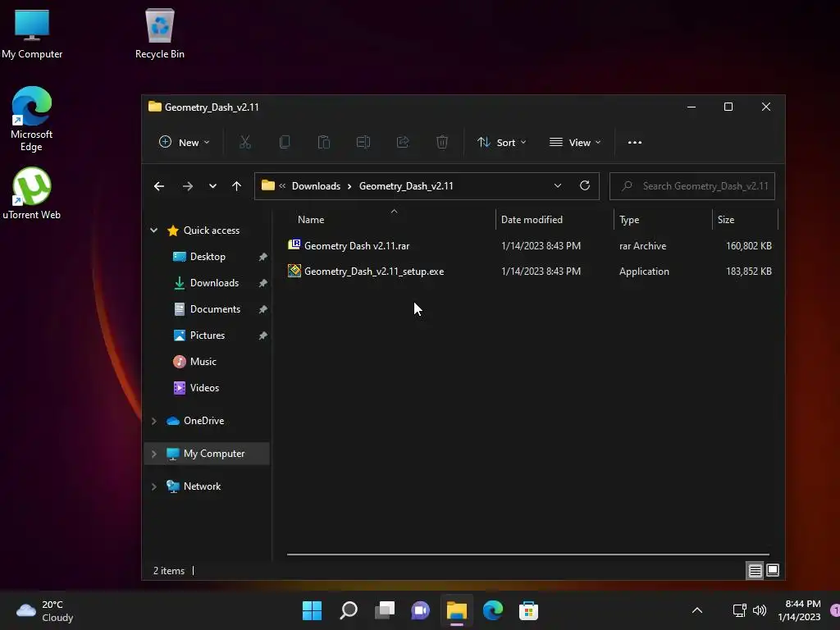
Task: Open Desktop in Quick access
Action: 208,257
